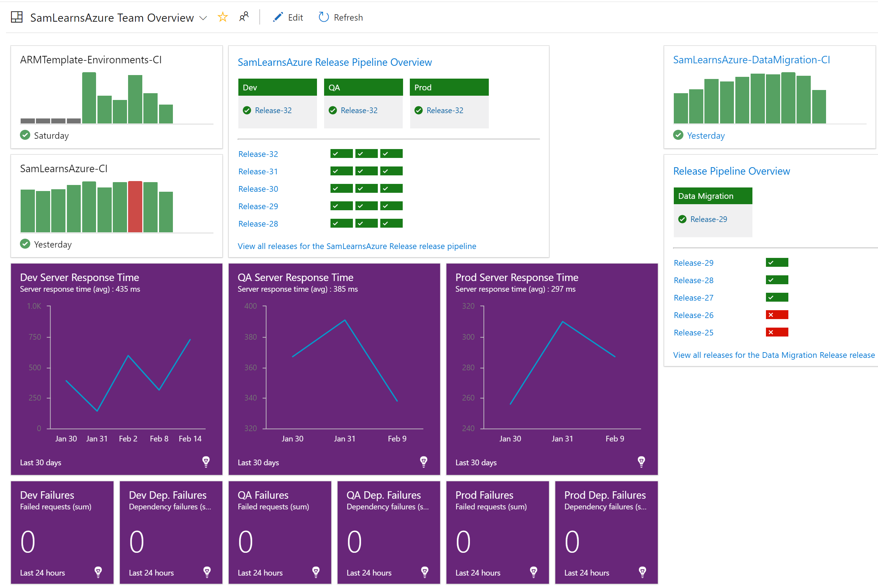Viewport: 878px width, 588px height.
Task: Open SamLearnsAzure-DataMigration-CI build link
Action: [x=751, y=60]
